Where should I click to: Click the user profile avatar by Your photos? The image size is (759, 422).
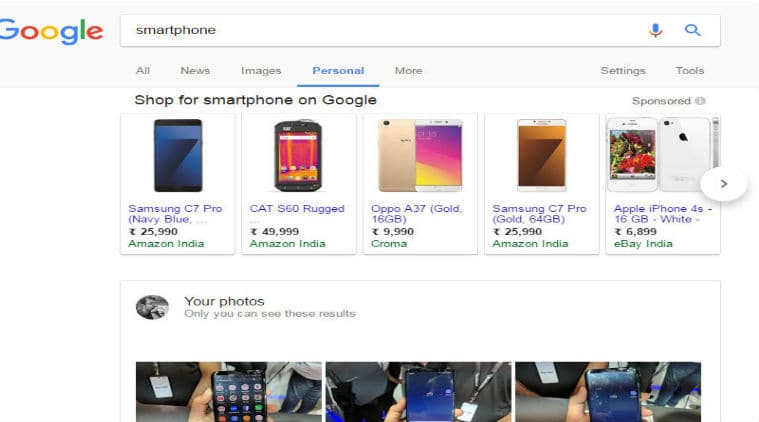(152, 307)
